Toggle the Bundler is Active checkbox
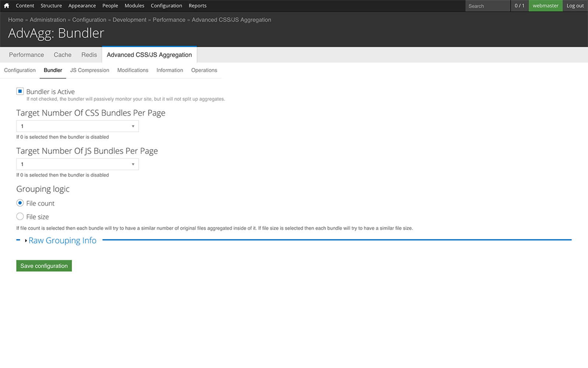Viewport: 588px width, 368px height. coord(20,91)
